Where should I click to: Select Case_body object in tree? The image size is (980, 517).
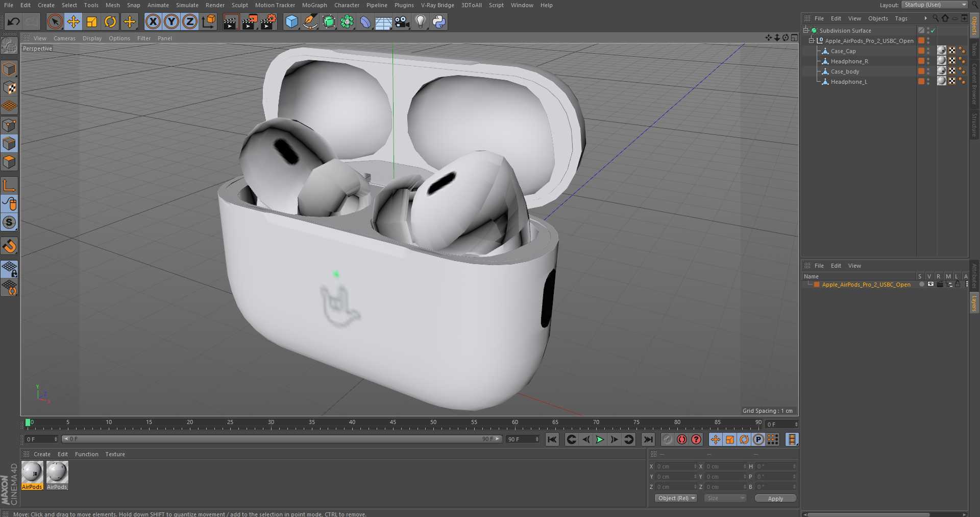(845, 72)
